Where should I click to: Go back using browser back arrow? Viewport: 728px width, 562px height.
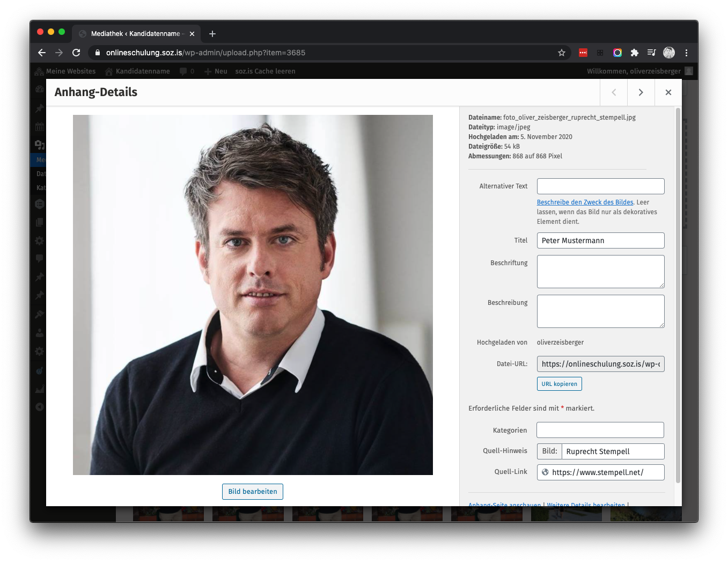coord(42,53)
